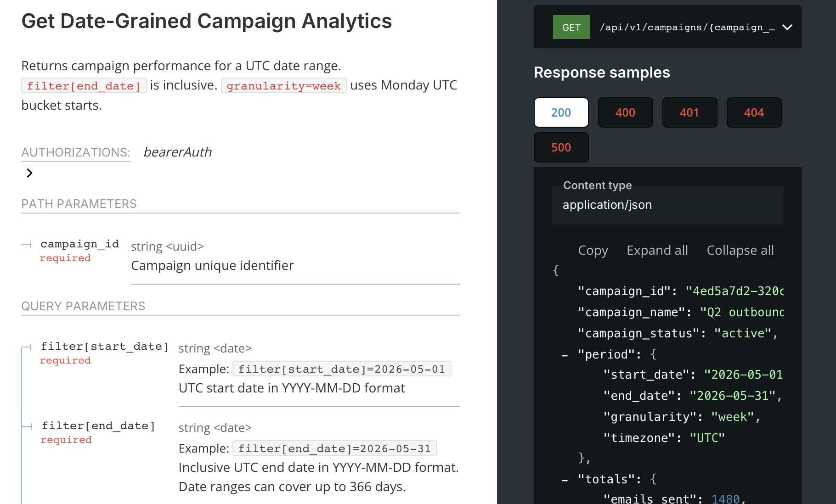Switch to the 400 response sample

625,112
